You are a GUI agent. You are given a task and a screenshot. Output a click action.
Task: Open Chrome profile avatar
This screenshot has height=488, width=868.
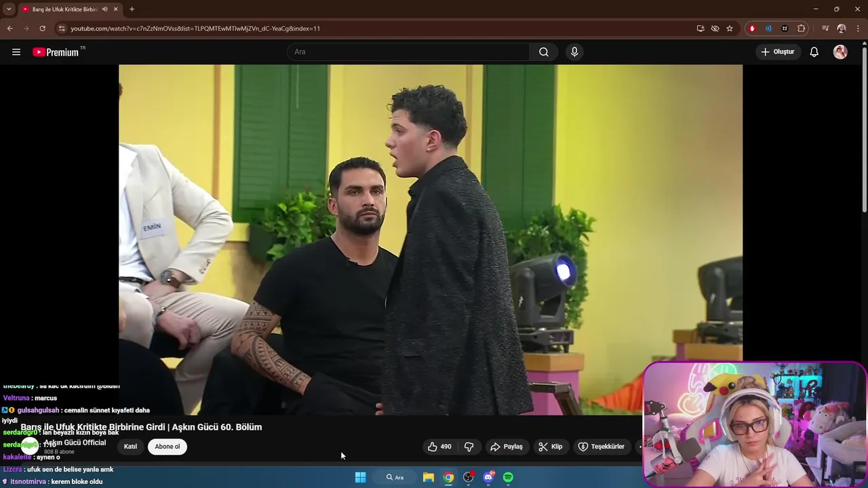[x=842, y=28]
